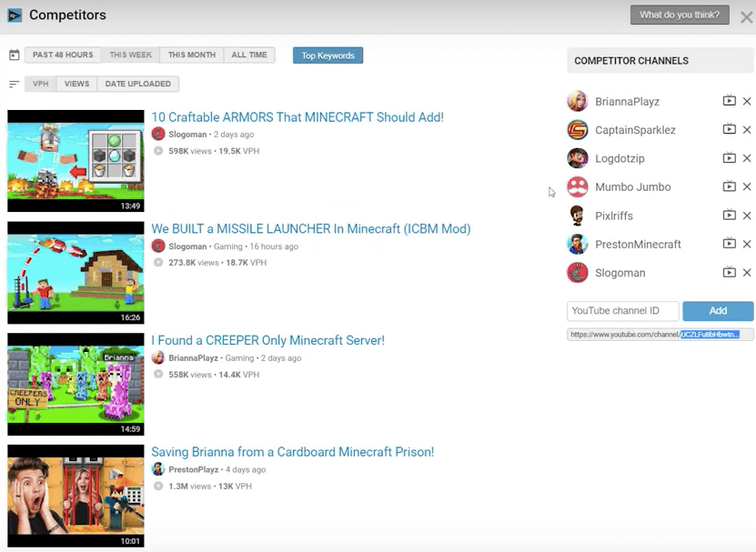Sort videos by DATE UPLOADED
Viewport: 756px width, 552px height.
point(138,84)
